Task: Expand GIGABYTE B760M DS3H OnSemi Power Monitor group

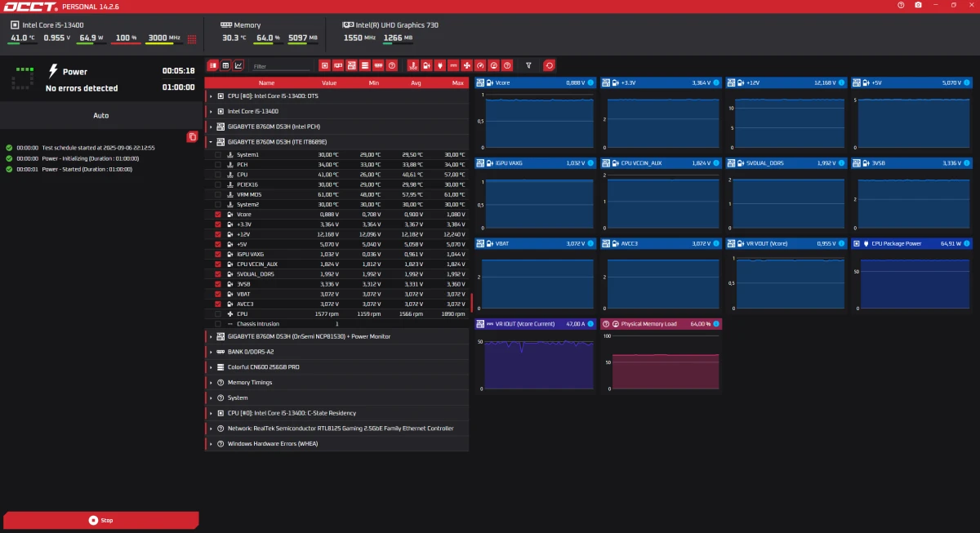Action: (x=211, y=336)
